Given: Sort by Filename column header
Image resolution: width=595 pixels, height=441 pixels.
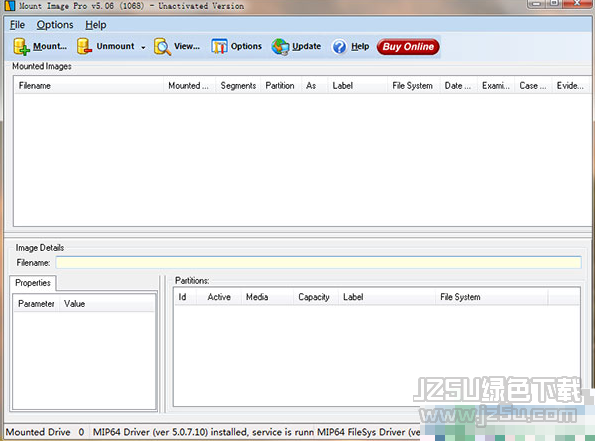Looking at the screenshot, I should (89, 86).
